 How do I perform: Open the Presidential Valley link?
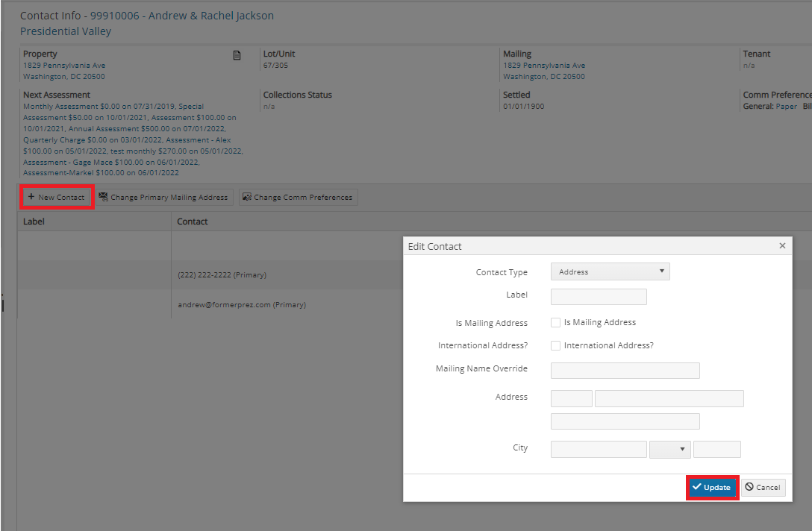[66, 31]
